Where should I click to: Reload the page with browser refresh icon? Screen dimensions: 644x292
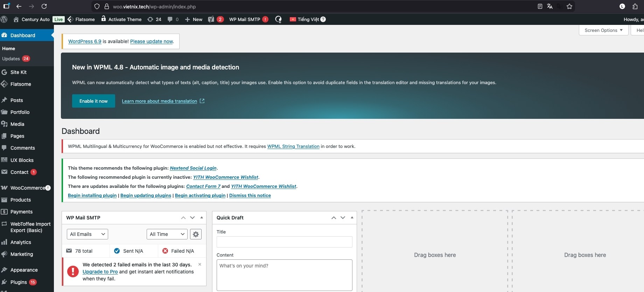tap(44, 6)
